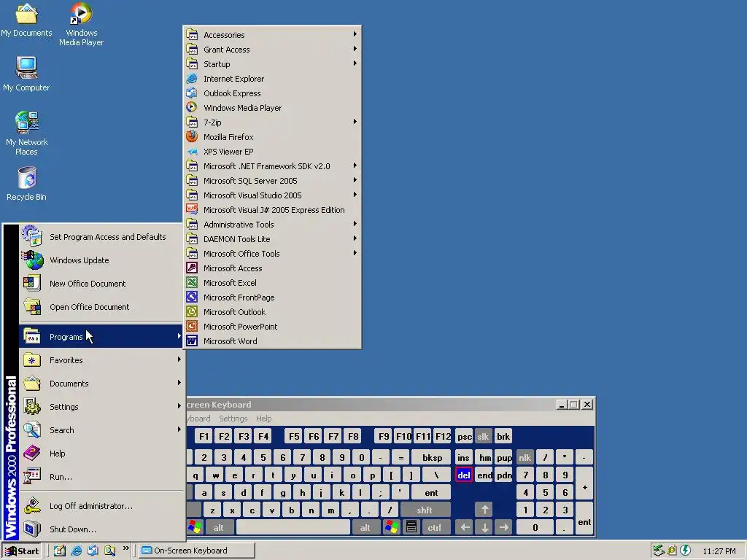The image size is (747, 560).
Task: Open Internet Explorer from the Programs menu
Action: tap(272, 79)
